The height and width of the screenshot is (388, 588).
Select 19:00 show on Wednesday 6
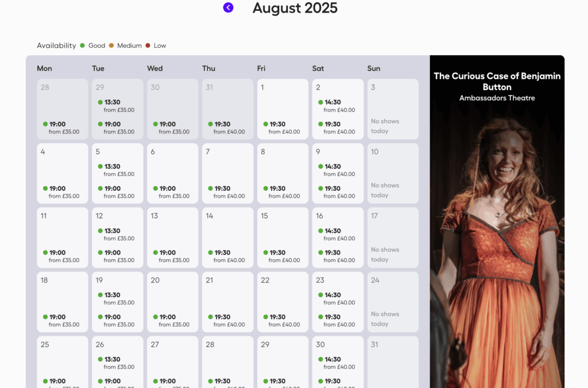(171, 192)
